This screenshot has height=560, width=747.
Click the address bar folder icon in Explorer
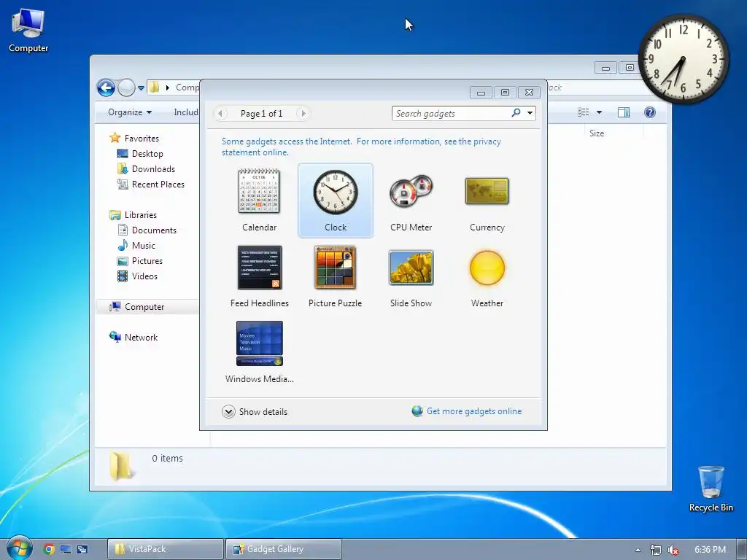point(155,87)
